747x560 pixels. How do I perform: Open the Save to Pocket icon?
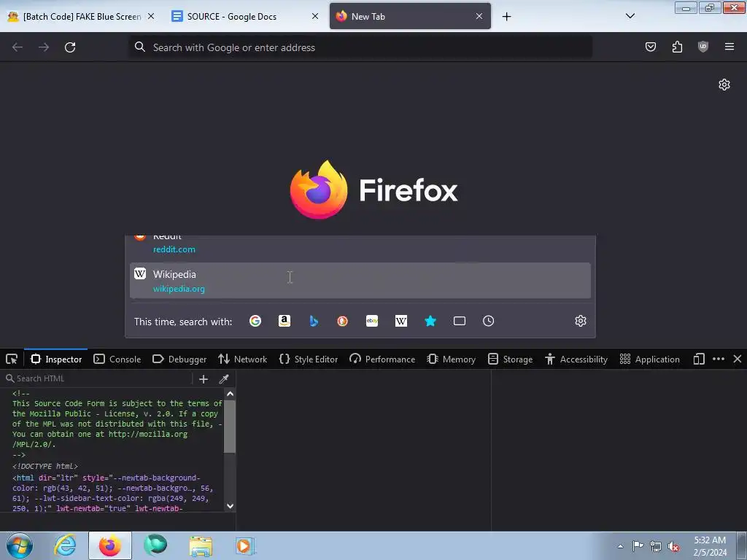pos(650,47)
